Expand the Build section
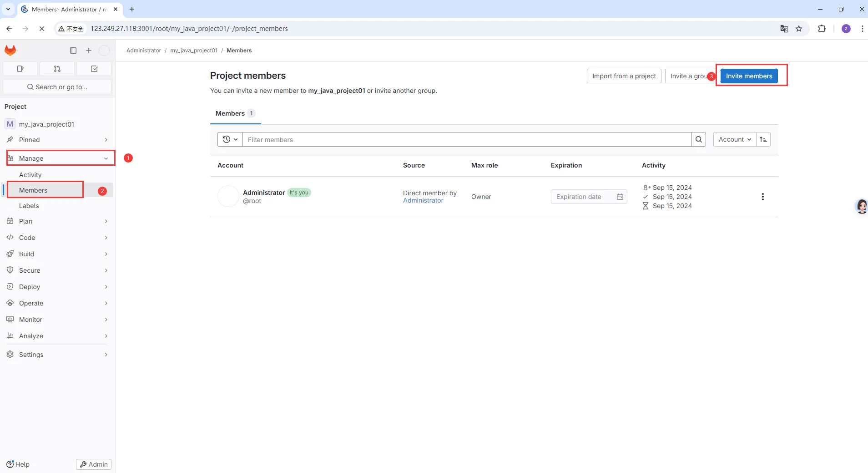Screen dimensions: 868x473 57,254
